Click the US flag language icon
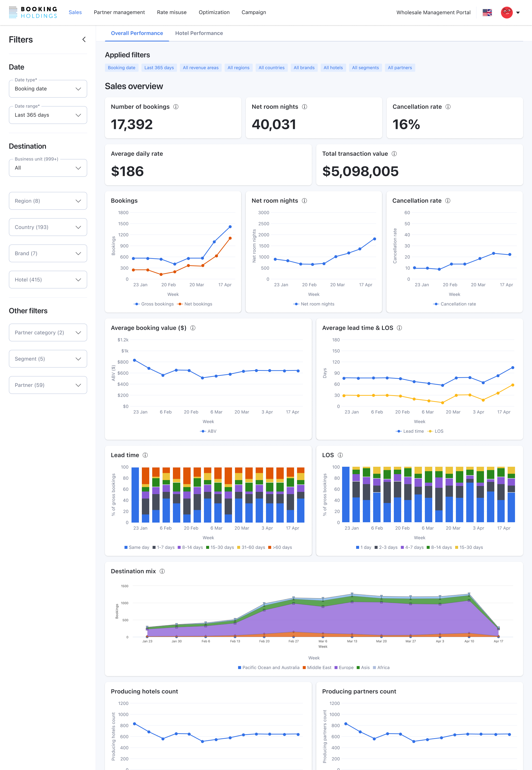 [x=487, y=12]
